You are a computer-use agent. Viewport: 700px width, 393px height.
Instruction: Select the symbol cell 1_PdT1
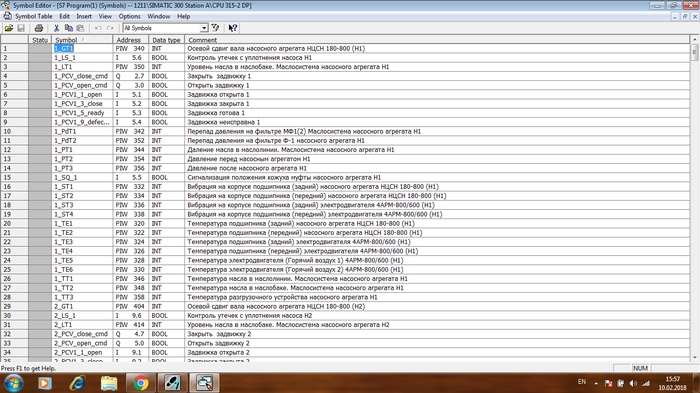(82, 131)
